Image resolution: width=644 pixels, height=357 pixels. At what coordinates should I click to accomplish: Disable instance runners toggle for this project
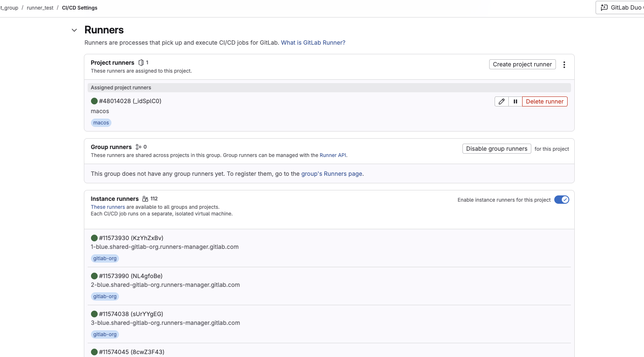(x=561, y=200)
